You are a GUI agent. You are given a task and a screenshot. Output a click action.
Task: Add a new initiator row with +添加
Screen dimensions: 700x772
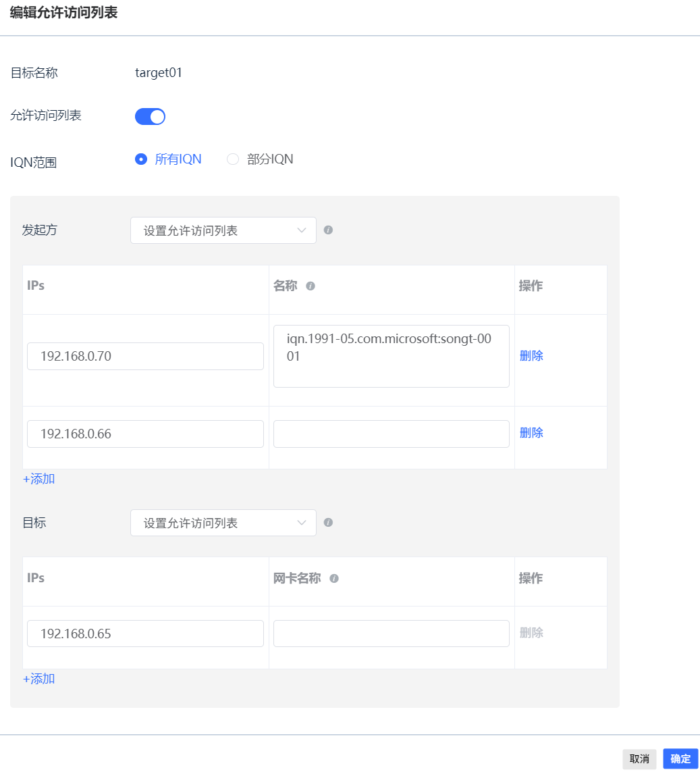click(x=39, y=479)
